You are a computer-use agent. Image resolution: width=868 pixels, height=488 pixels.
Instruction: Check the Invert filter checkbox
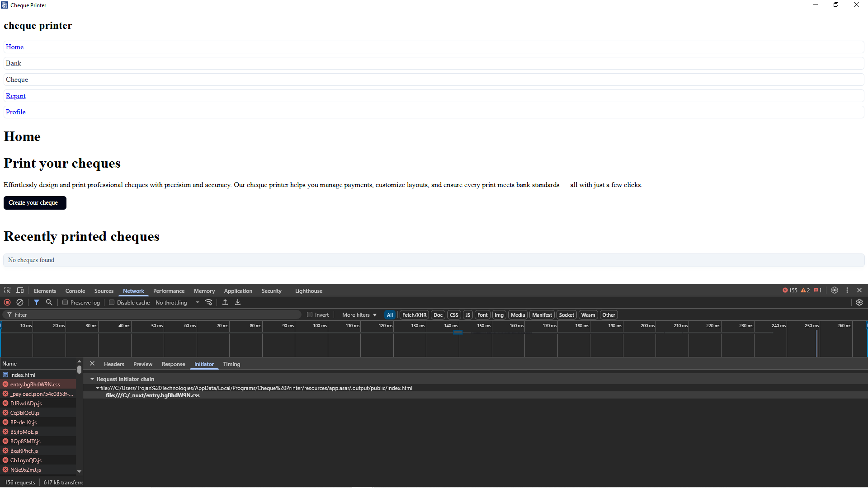(310, 315)
